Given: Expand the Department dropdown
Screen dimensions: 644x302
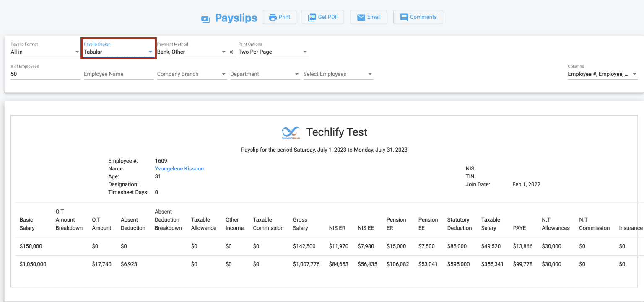Looking at the screenshot, I should [x=297, y=74].
